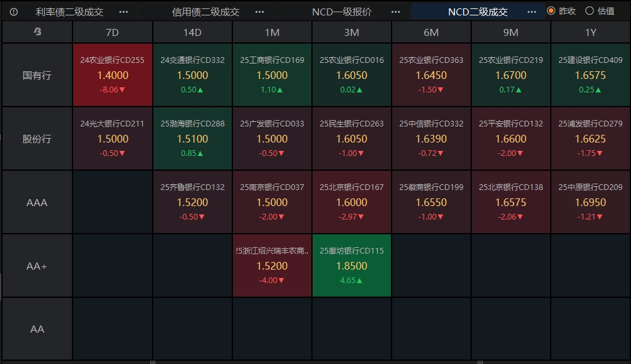This screenshot has width=631, height=364.
Task: Open the 25北京银行CD138 cell
Action: pyautogui.click(x=511, y=202)
